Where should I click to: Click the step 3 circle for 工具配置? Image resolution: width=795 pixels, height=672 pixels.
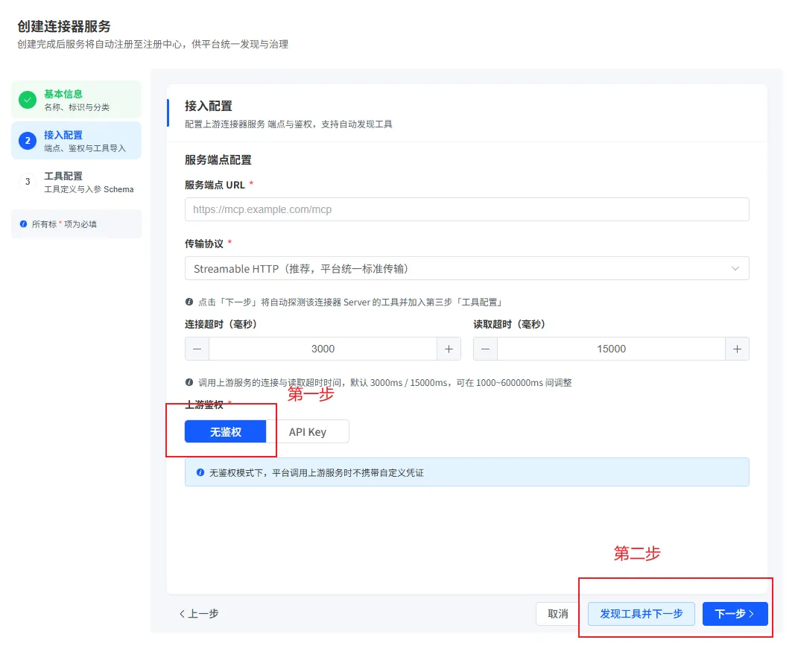[28, 182]
